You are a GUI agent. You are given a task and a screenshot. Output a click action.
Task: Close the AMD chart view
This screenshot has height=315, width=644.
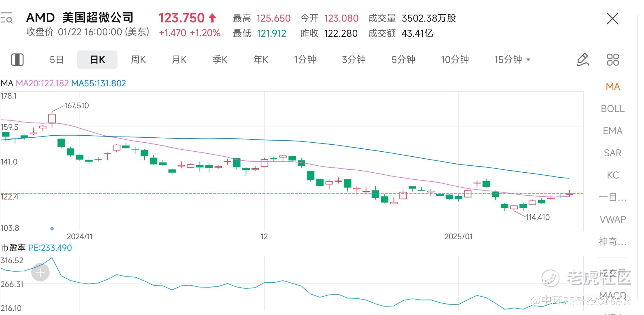612,19
